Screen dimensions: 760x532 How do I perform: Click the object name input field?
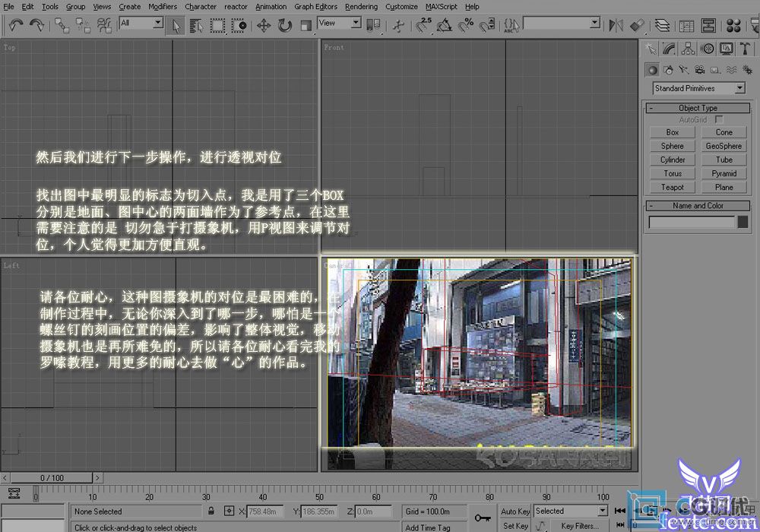pos(692,222)
